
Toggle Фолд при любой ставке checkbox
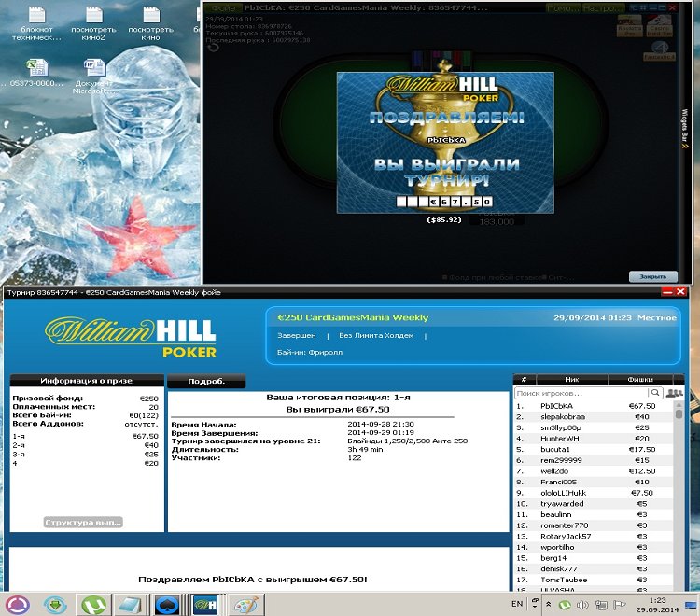(x=444, y=277)
